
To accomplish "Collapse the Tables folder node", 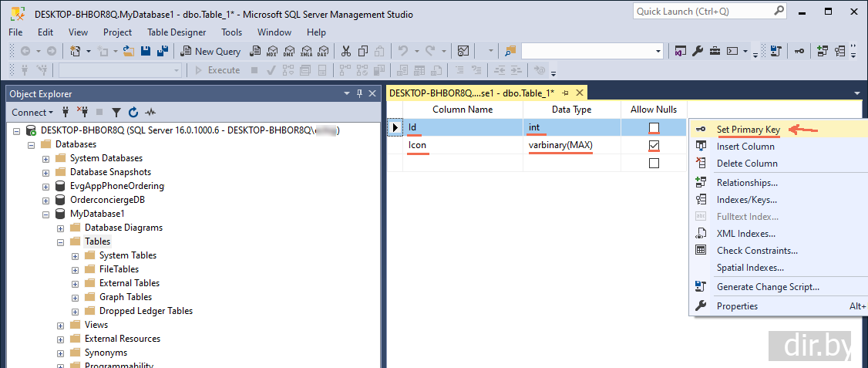I will pyautogui.click(x=60, y=241).
